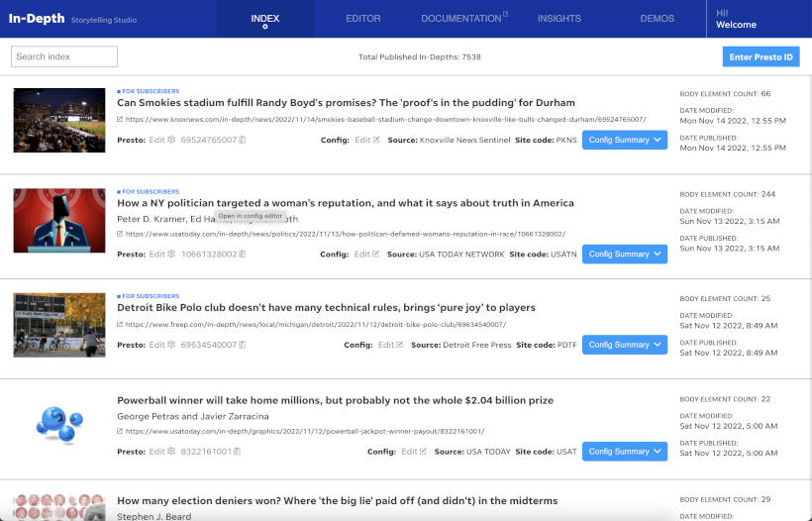Open the INSIGHTS tab
This screenshot has height=521, width=812.
click(x=559, y=19)
